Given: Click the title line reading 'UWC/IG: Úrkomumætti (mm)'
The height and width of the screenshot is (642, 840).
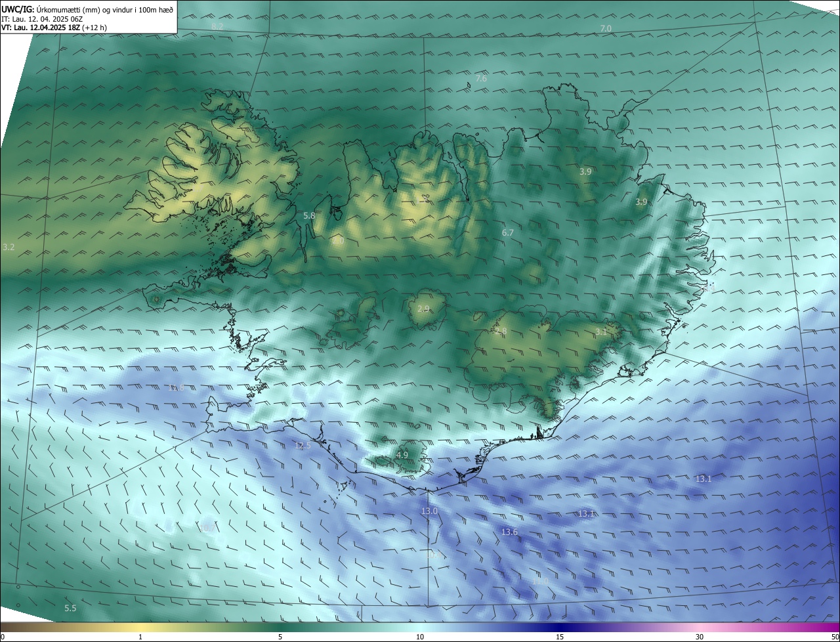Looking at the screenshot, I should (x=87, y=9).
